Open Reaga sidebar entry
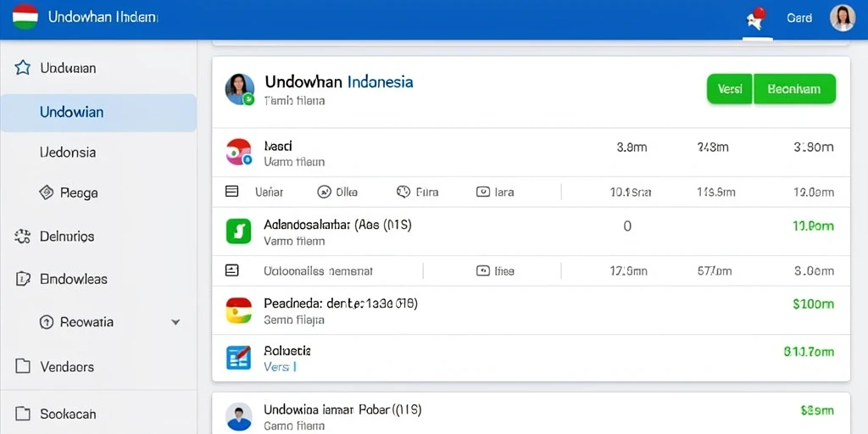The image size is (868, 434). (x=79, y=193)
